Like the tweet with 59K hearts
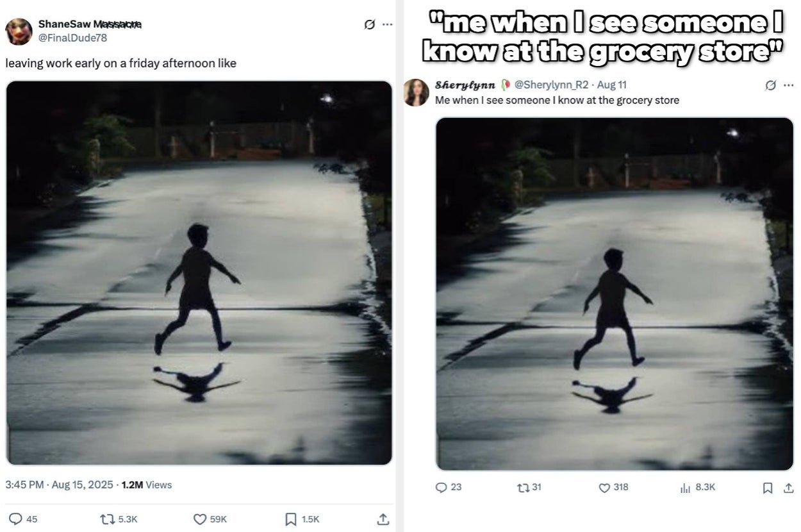The width and height of the screenshot is (801, 532). (x=200, y=519)
